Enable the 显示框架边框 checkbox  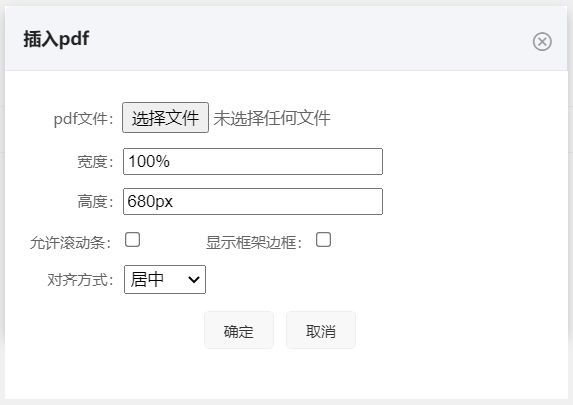323,240
